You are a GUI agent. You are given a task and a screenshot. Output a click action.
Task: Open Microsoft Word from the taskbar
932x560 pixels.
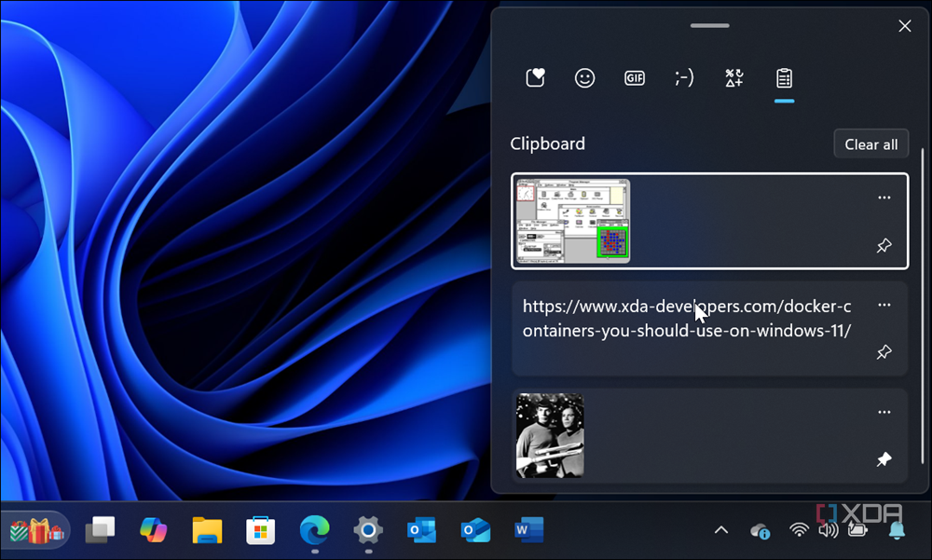[x=528, y=529]
